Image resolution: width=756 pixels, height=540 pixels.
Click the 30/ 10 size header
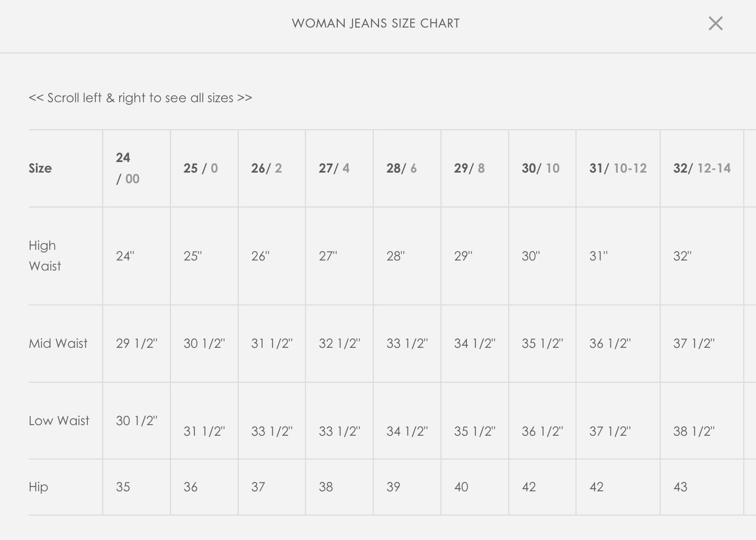click(x=540, y=168)
